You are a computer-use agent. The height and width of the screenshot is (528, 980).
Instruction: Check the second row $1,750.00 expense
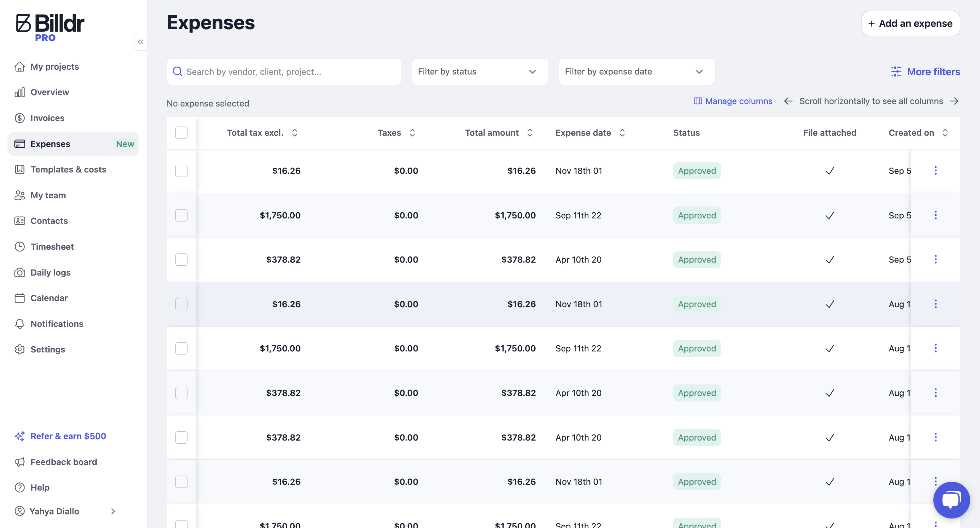click(181, 215)
